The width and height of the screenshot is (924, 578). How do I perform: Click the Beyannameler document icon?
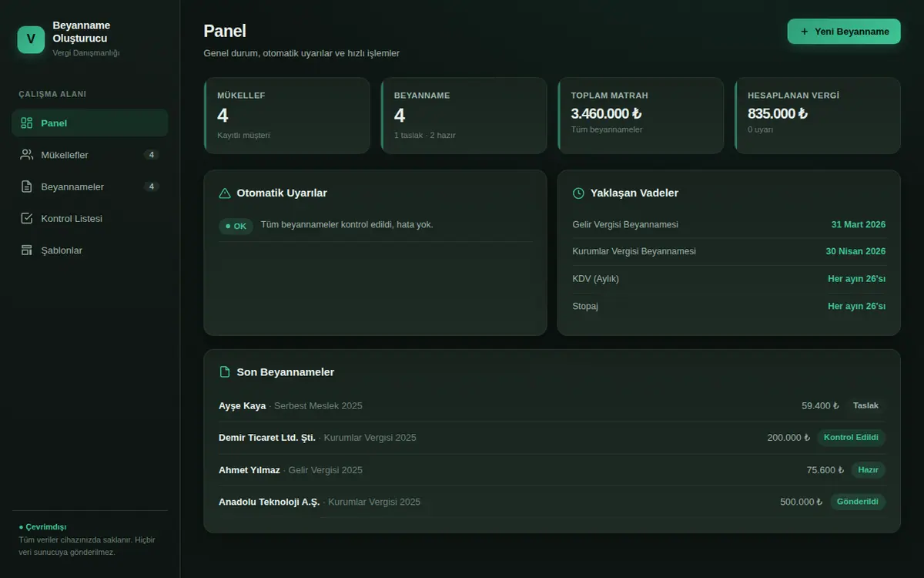[27, 187]
